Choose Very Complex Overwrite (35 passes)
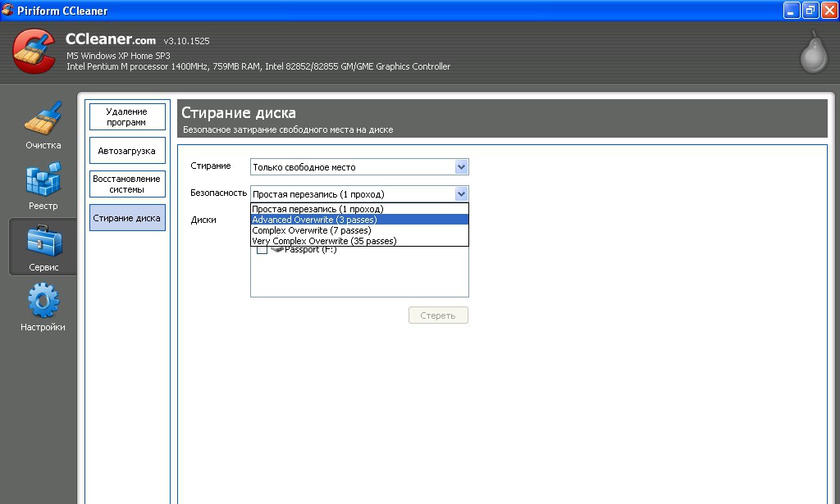 359,241
